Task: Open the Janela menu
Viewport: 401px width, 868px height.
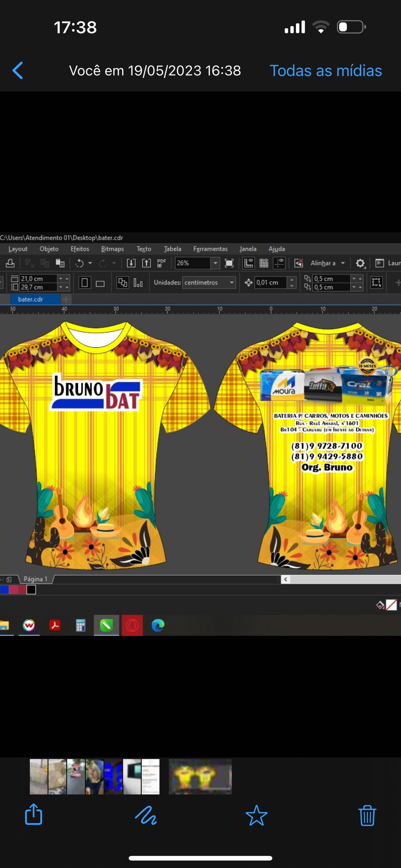Action: [x=248, y=249]
